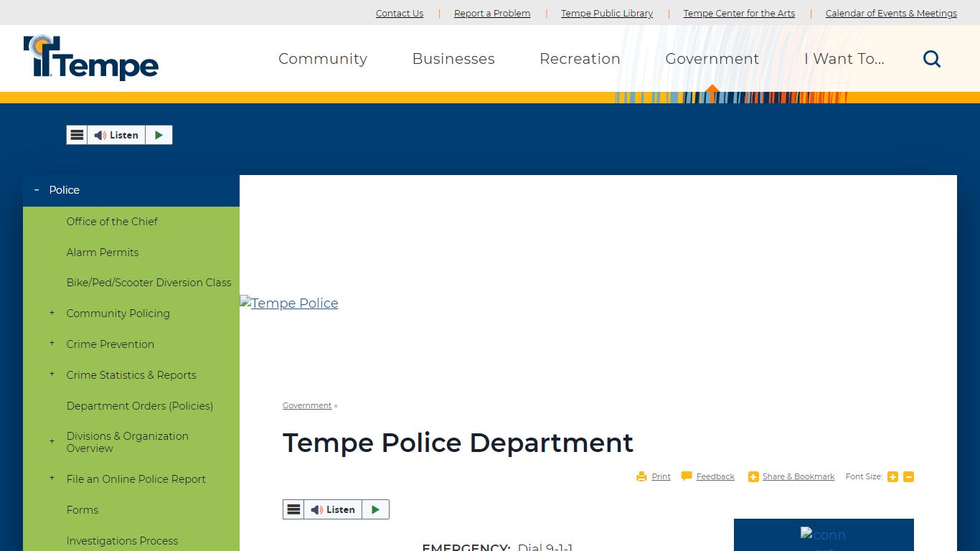Open Investigations Process page
Screen dimensions: 980x551
(x=122, y=541)
